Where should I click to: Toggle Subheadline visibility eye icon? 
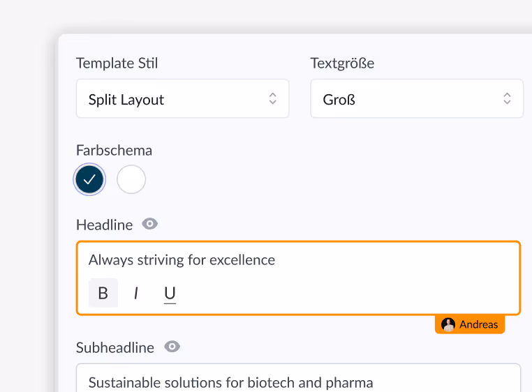click(x=172, y=347)
